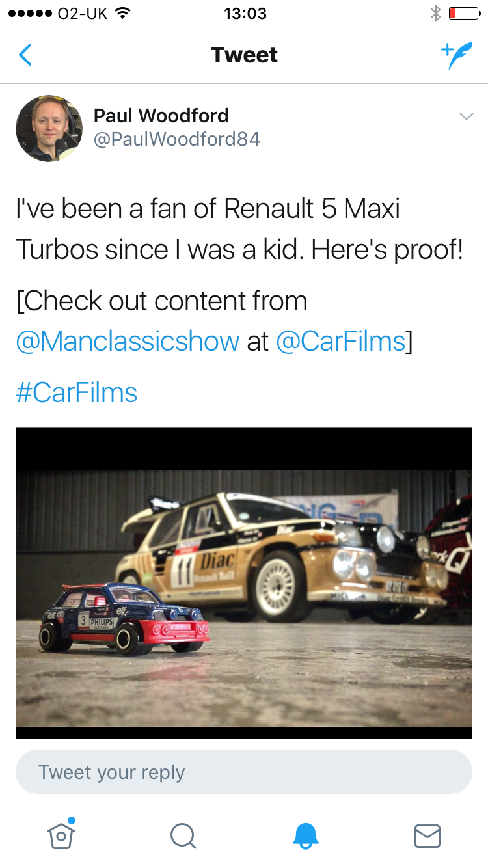Open the Messages envelope icon

[x=427, y=835]
